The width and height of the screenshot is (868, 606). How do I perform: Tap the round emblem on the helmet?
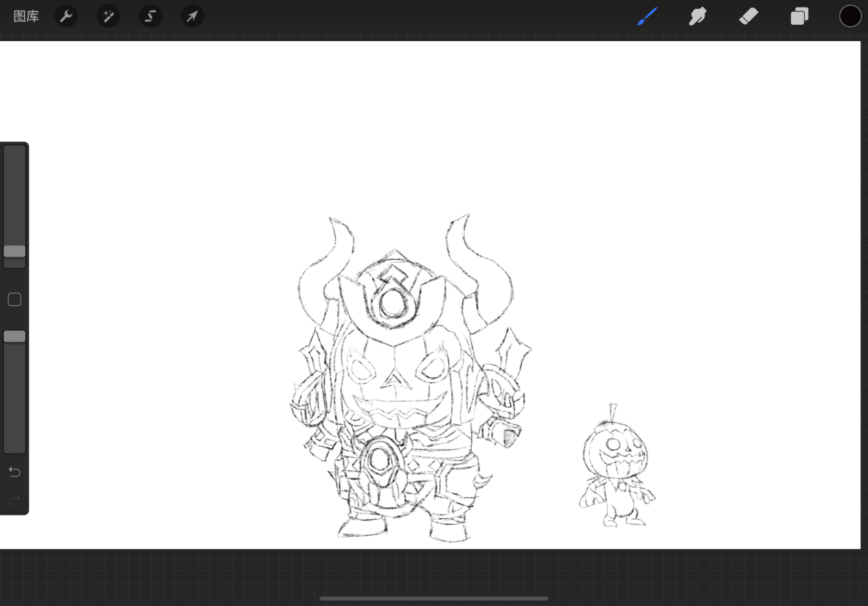pos(393,302)
